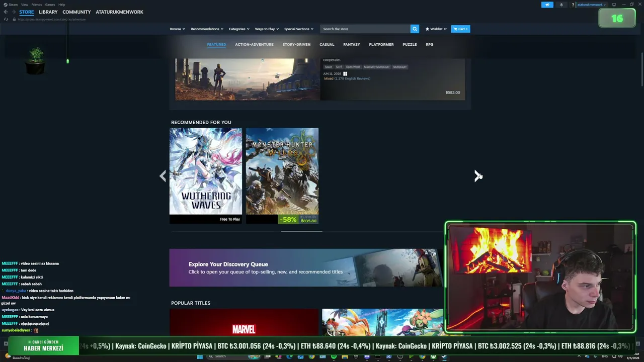Open the ataturukmenwork account dropdown
Screen dimensions: 644x362
tap(592, 5)
